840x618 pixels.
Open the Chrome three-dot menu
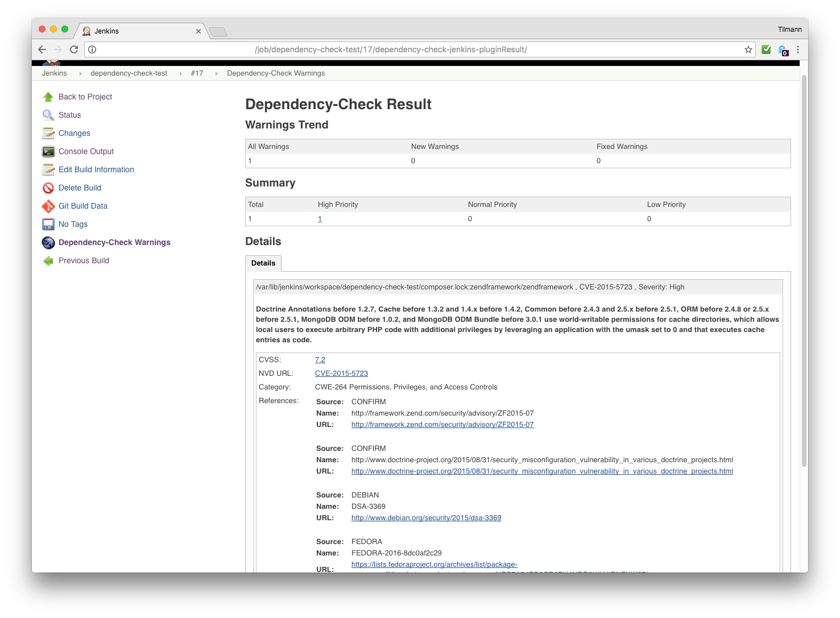pos(798,49)
